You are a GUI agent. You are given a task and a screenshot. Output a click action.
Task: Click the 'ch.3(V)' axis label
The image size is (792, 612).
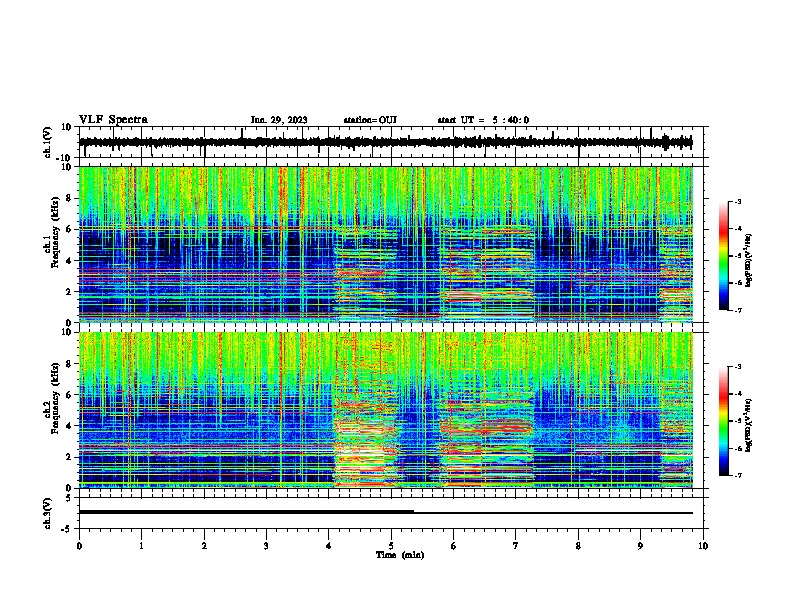[48, 513]
